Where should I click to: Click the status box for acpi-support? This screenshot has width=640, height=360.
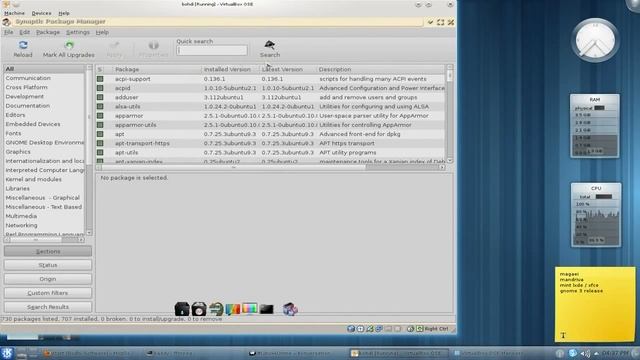click(100, 79)
